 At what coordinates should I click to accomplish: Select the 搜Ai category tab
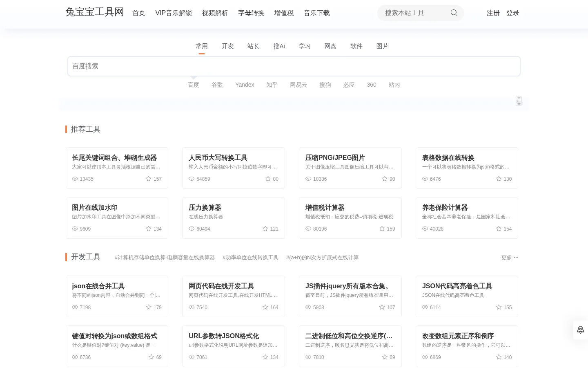point(279,46)
